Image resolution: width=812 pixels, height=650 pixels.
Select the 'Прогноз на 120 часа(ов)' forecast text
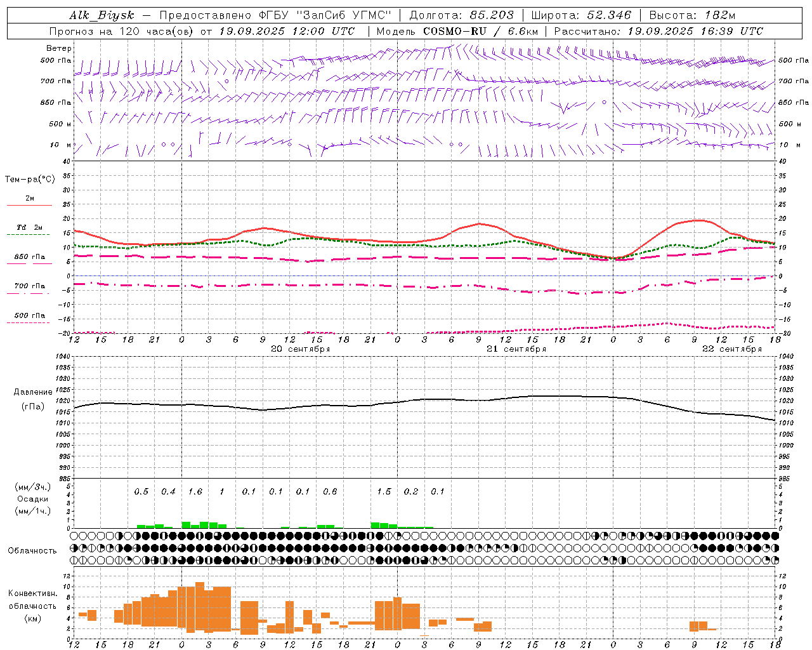pyautogui.click(x=122, y=30)
